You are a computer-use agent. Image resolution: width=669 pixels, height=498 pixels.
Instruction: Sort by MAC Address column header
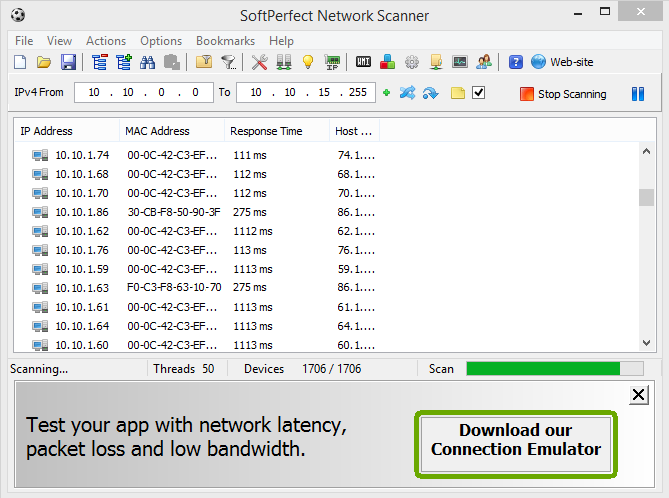[x=172, y=131]
